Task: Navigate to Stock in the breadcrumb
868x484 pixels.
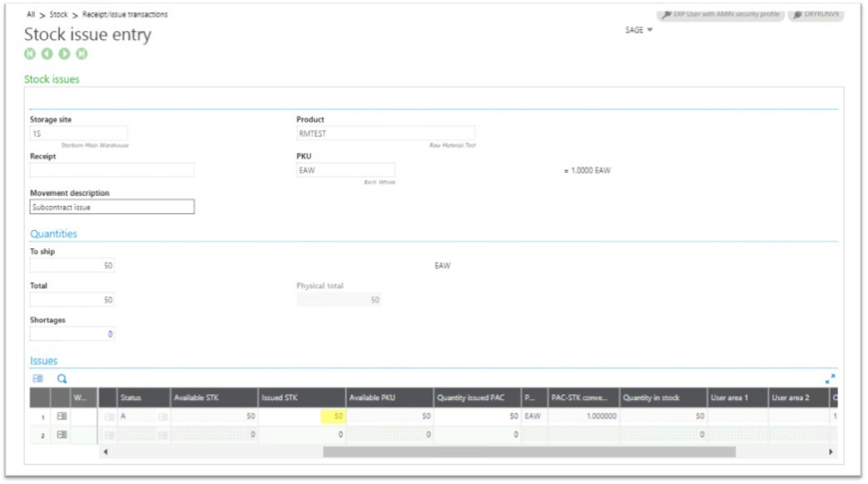Action: (58, 15)
